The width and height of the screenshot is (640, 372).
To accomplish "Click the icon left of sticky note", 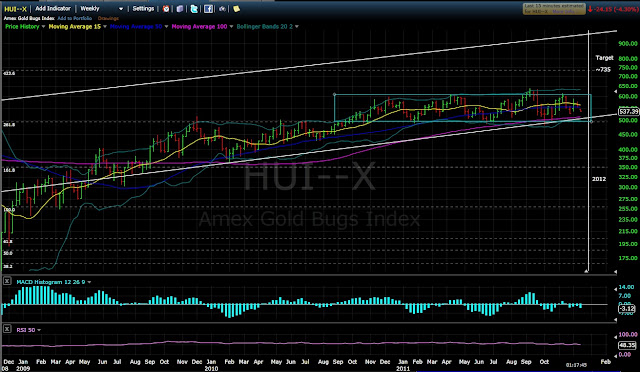I will pyautogui.click(x=222, y=9).
